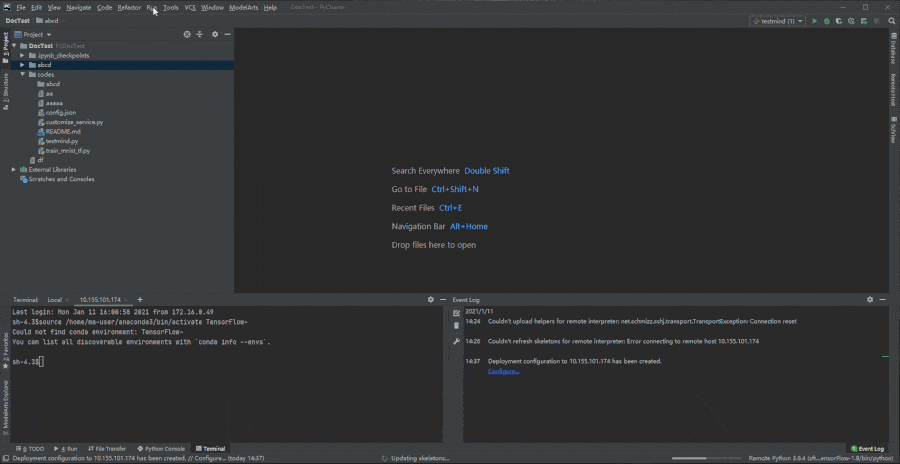Open the Database side panel tab
The height and width of the screenshot is (464, 900).
pyautogui.click(x=894, y=48)
